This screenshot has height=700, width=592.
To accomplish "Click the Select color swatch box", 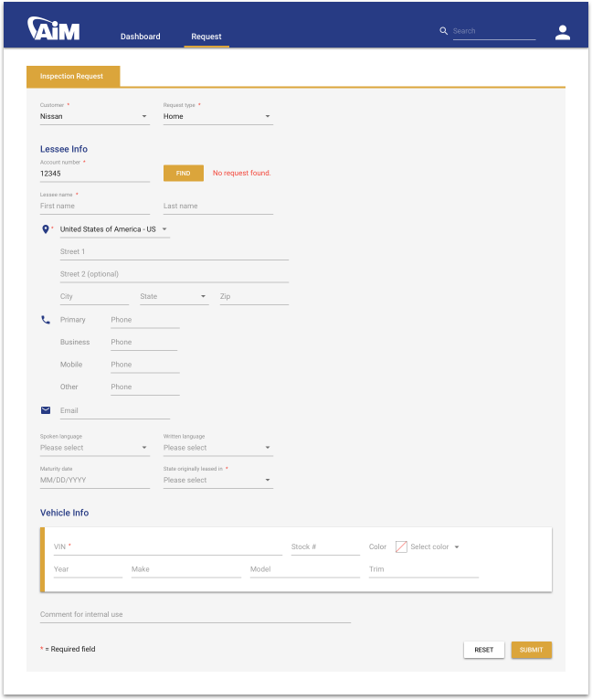I will (x=401, y=546).
